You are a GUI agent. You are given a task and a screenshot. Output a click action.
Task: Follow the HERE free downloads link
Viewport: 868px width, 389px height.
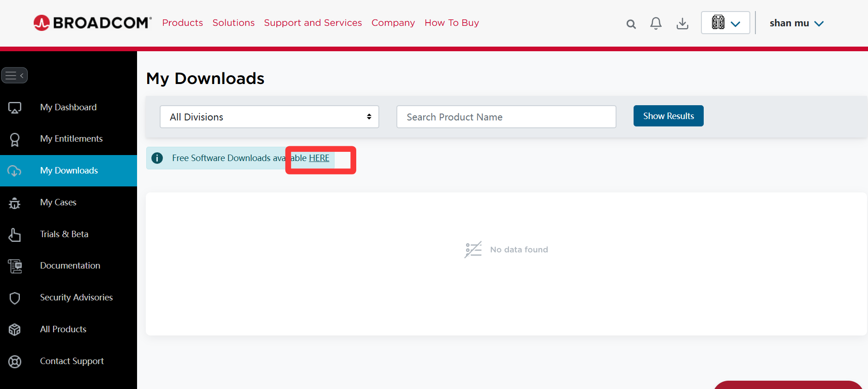tap(319, 158)
